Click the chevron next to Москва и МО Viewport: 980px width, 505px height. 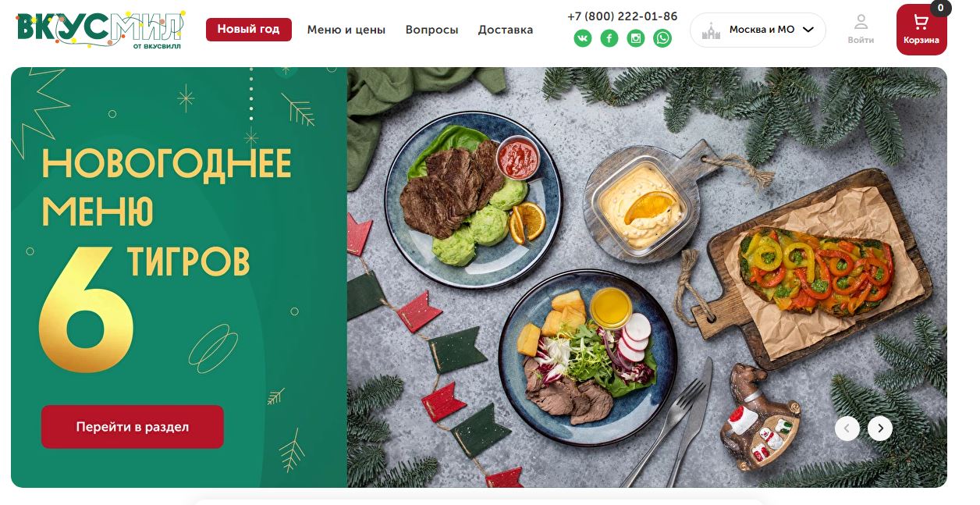click(808, 30)
